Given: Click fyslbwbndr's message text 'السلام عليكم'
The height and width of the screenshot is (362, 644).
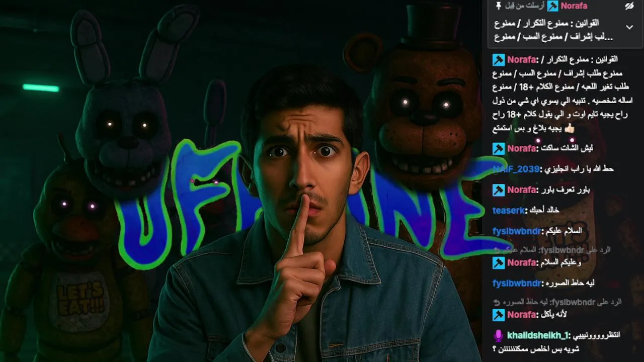Looking at the screenshot, I should click(x=563, y=231).
